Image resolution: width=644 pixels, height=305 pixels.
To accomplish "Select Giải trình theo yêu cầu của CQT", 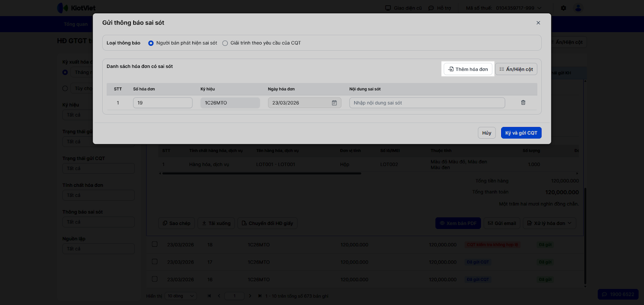I will click(225, 43).
